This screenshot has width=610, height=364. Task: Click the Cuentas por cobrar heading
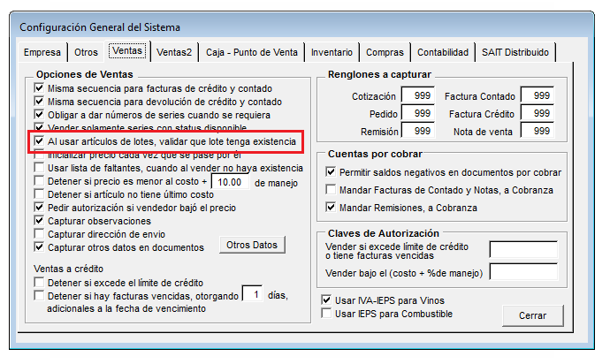(x=375, y=154)
